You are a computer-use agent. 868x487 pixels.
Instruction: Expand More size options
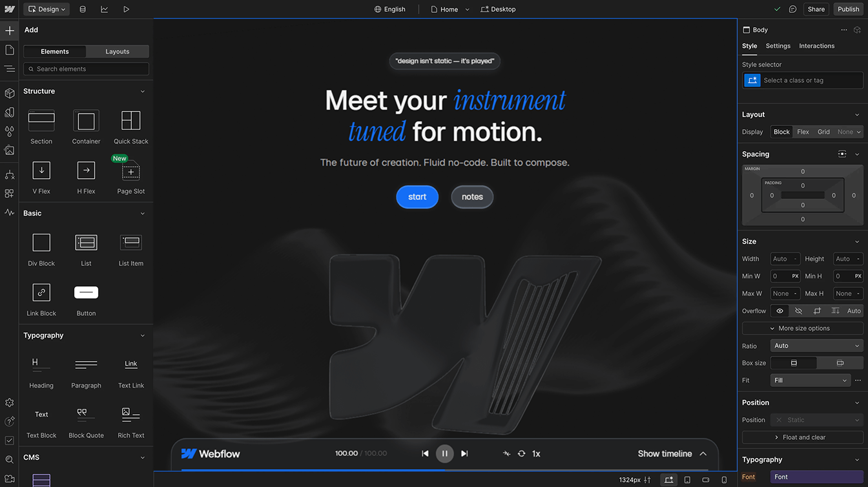(x=803, y=328)
